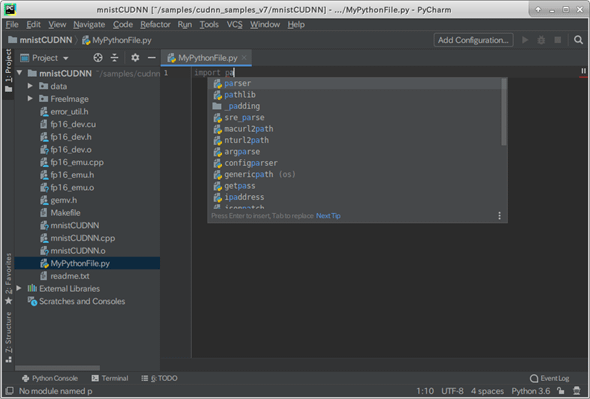Toggle the 2: Favorites side tab

[x=8, y=279]
